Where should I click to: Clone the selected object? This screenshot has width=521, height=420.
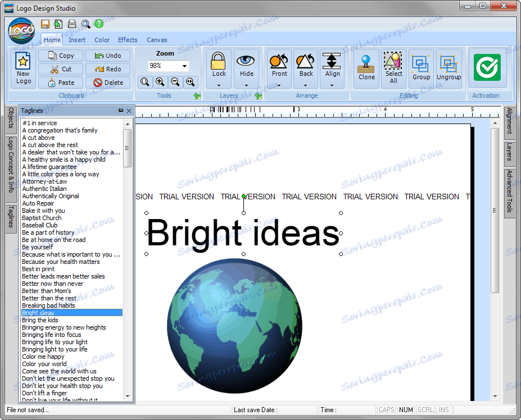[366, 69]
